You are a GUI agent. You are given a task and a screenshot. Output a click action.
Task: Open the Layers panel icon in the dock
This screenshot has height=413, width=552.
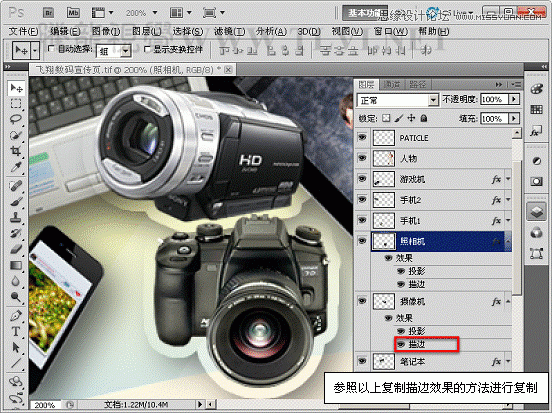click(536, 212)
